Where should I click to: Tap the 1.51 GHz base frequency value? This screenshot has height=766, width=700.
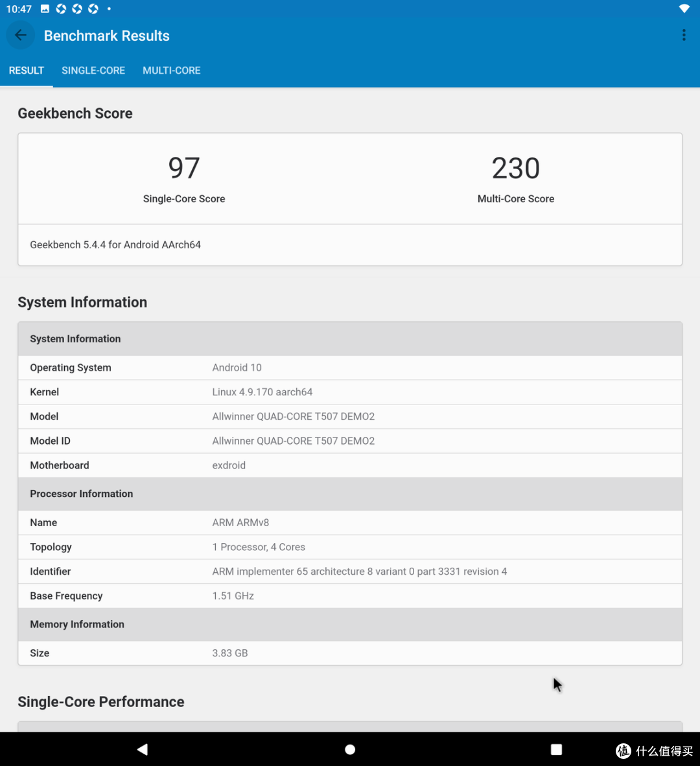[x=233, y=596]
